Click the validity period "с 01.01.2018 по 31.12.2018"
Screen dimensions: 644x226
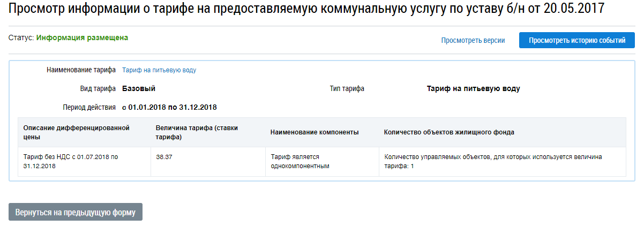(x=169, y=108)
